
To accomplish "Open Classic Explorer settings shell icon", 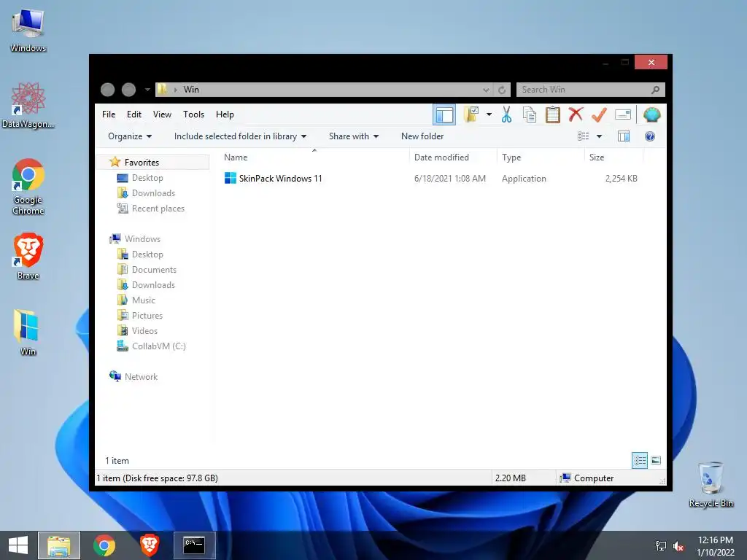I will pyautogui.click(x=651, y=114).
